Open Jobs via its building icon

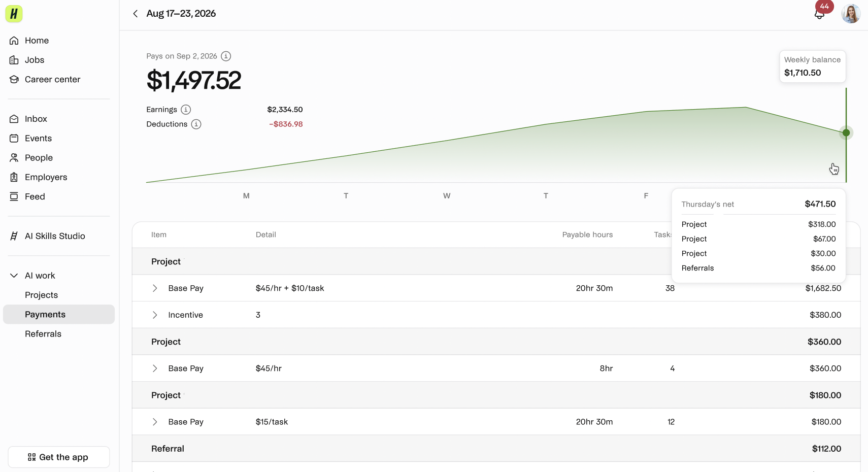click(x=14, y=60)
